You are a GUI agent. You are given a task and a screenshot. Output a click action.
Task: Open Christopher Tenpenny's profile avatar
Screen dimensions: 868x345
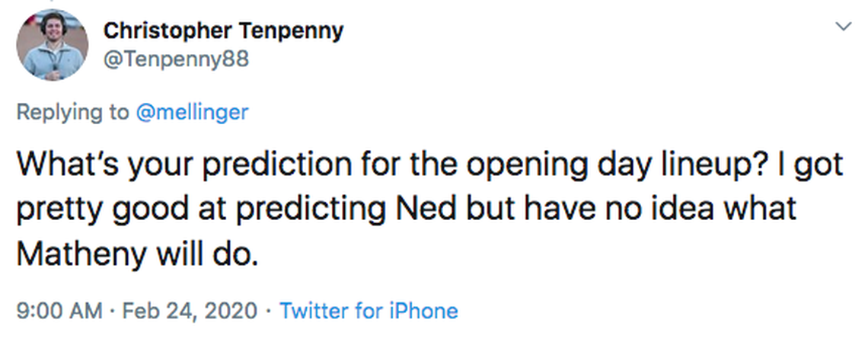(52, 45)
